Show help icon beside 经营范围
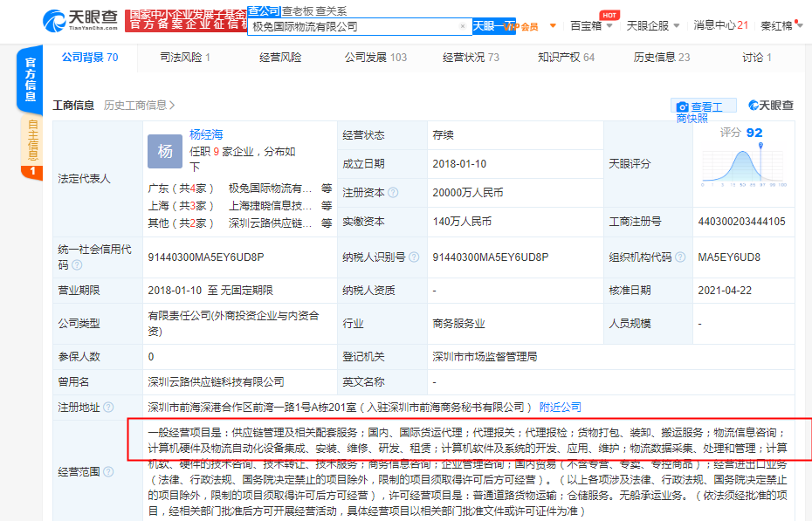Viewport: 812px width, 521px height. [x=108, y=471]
